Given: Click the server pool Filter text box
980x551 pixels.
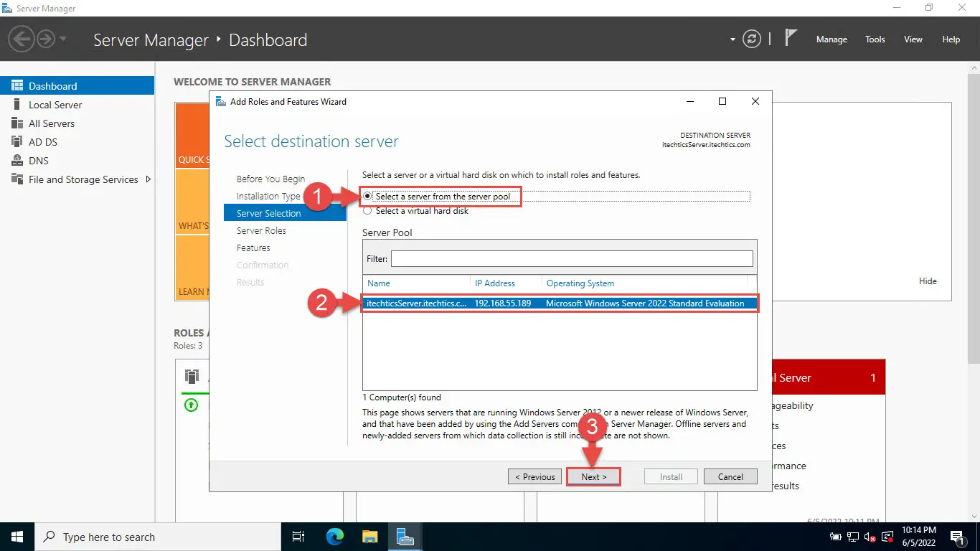Looking at the screenshot, I should coord(572,258).
